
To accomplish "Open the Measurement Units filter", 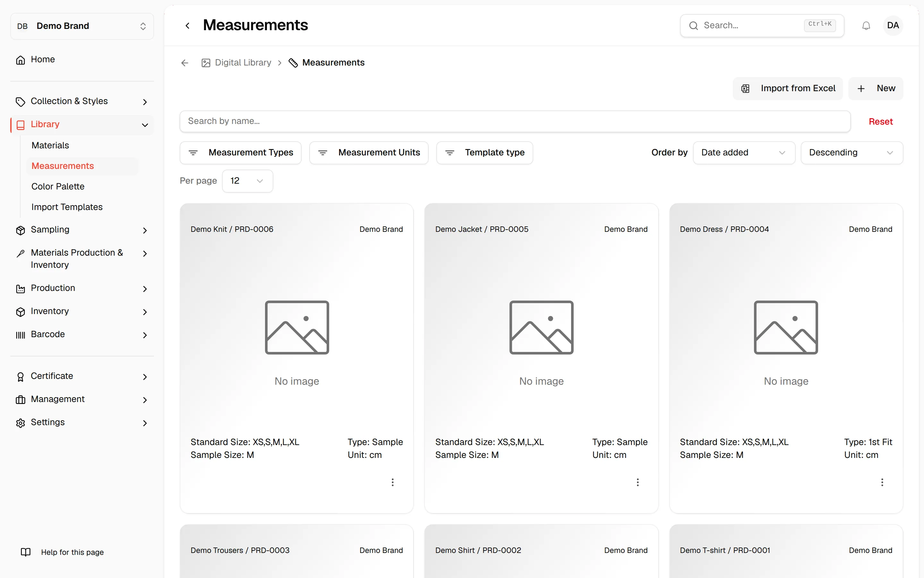I will [368, 153].
